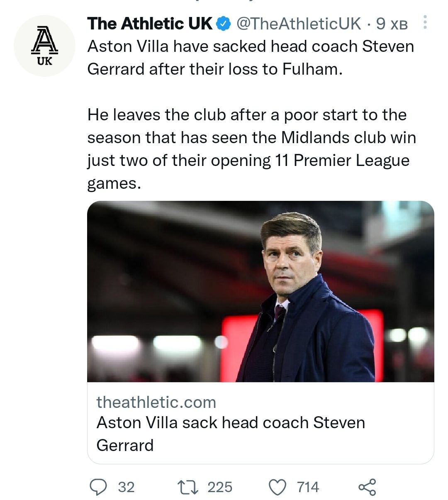This screenshot has width=448, height=500.
Task: Click the 9 хв tweet timestamp
Action: pos(392,24)
